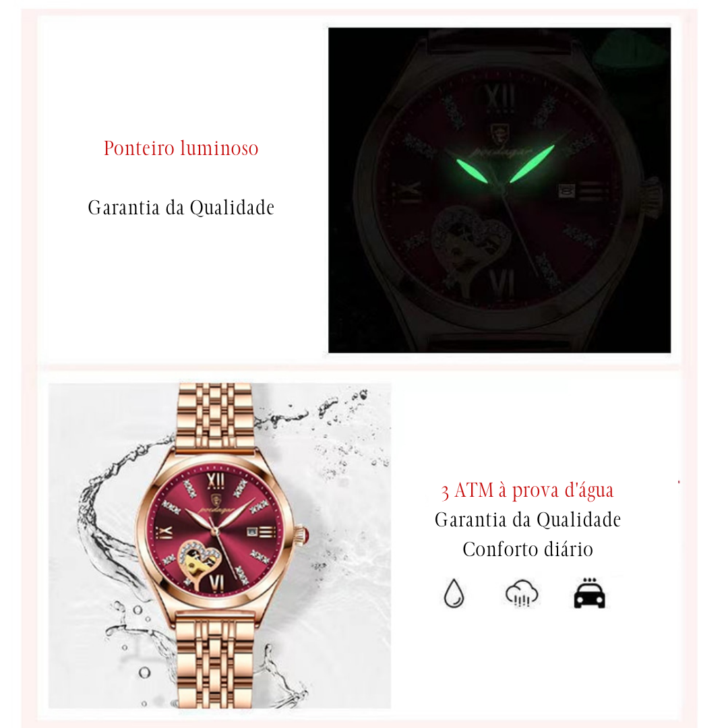Click the glowing left luminous hand
The width and height of the screenshot is (728, 728).
point(472,171)
